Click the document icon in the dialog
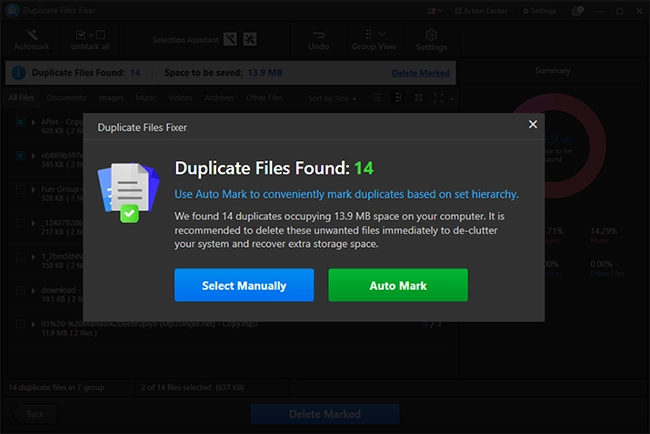 [x=129, y=192]
